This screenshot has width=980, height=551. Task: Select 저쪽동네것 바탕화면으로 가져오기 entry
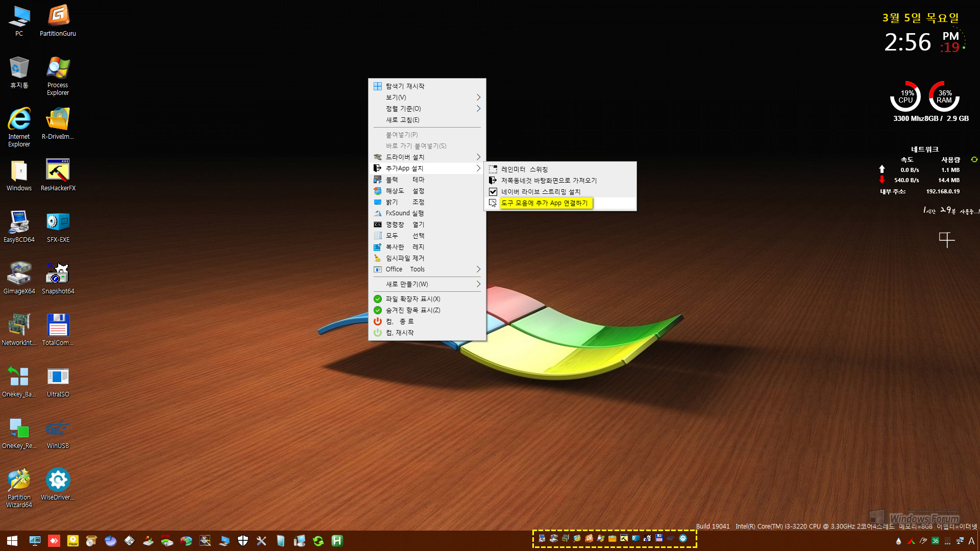[x=560, y=181]
